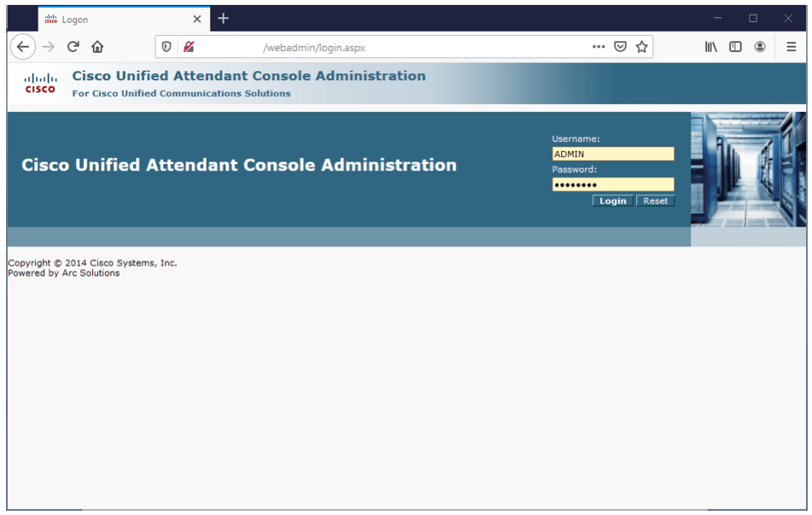
Task: Click the Reset button
Action: coord(655,201)
